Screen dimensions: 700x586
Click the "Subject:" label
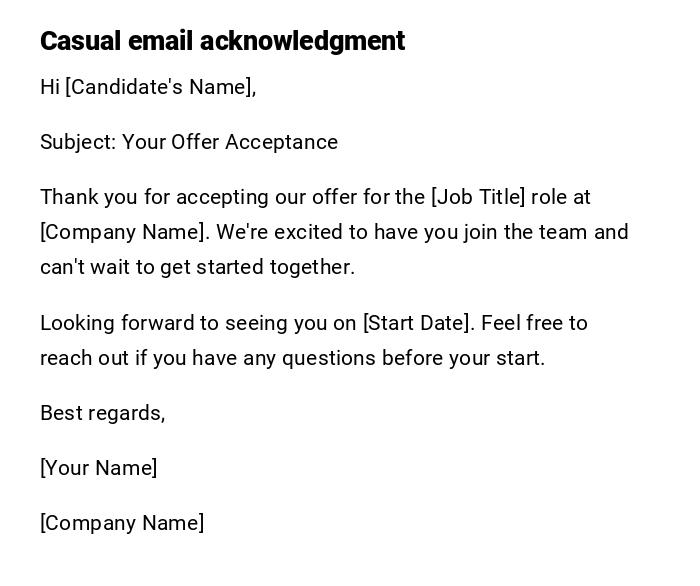pyautogui.click(x=78, y=142)
